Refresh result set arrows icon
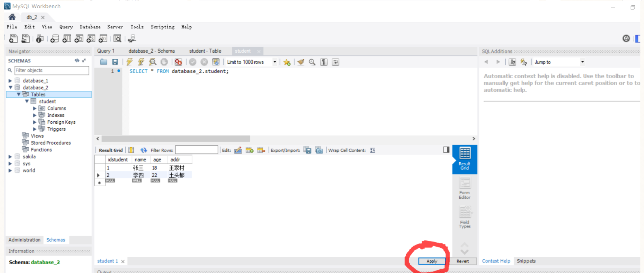The height and width of the screenshot is (273, 644). tap(143, 150)
